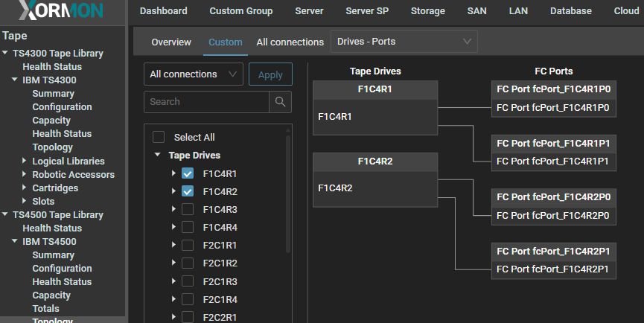Screen dimensions: 644x323
Task: Go to the Dashboard menu item
Action: pos(163,11)
